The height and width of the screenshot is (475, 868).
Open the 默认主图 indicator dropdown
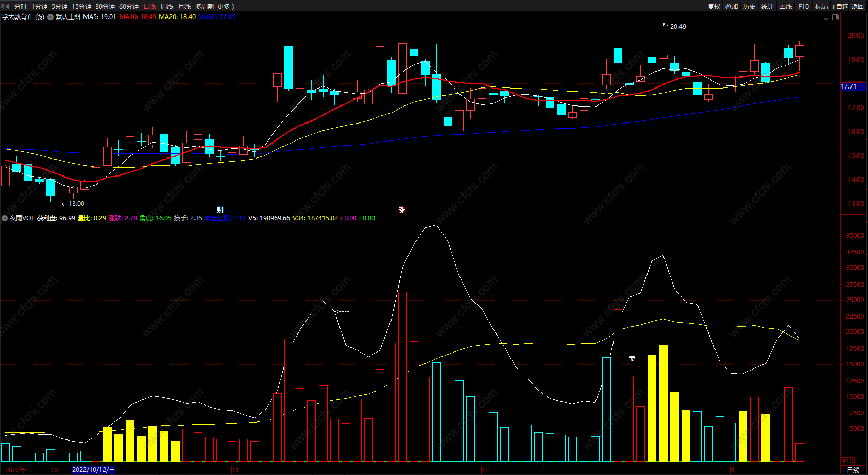(50, 17)
